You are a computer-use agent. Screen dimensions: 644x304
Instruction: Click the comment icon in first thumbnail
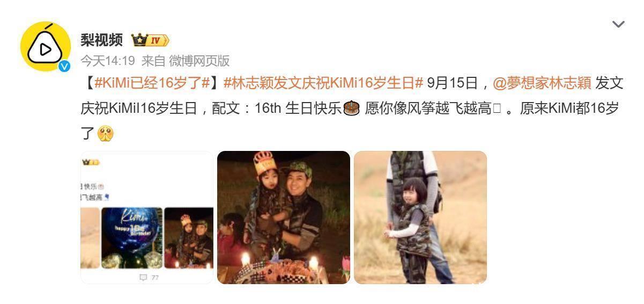143,278
